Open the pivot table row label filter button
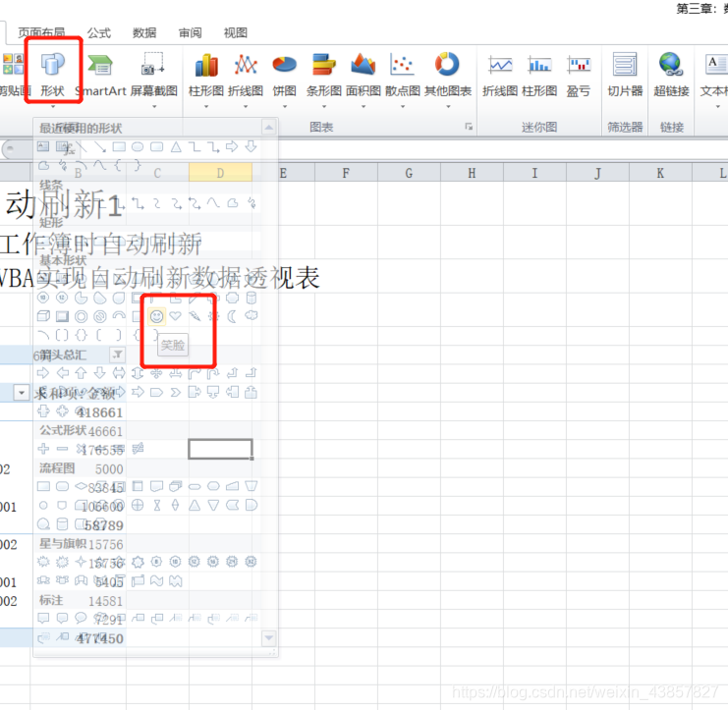728x710 pixels. click(x=22, y=393)
